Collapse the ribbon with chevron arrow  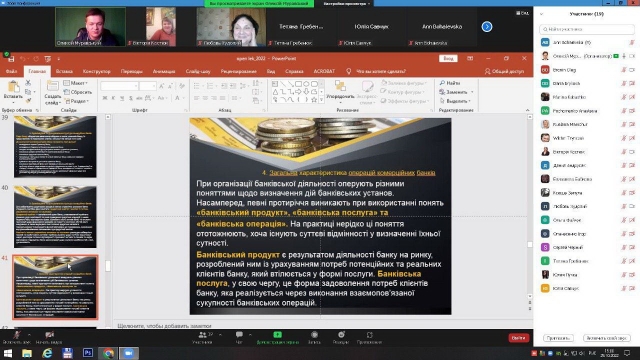click(527, 110)
